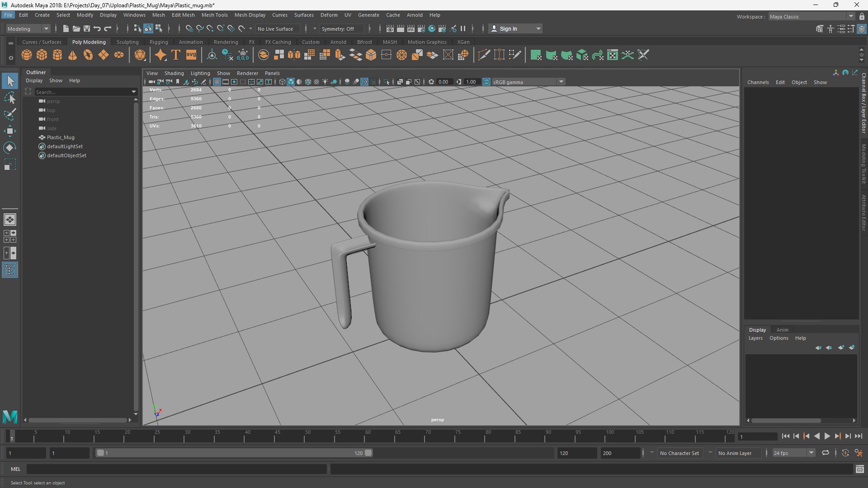Click the polygon Type text tool icon
Image resolution: width=868 pixels, height=488 pixels.
click(x=176, y=55)
